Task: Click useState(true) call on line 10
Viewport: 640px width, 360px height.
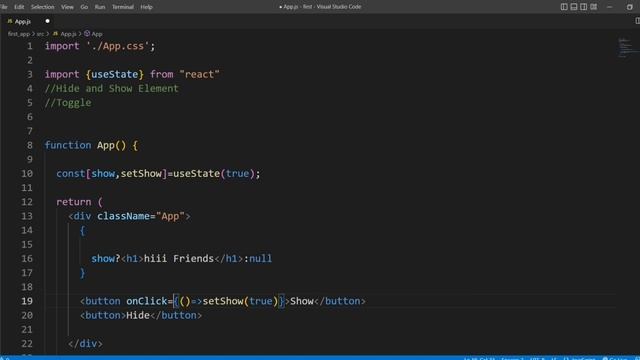Action: pos(214,173)
